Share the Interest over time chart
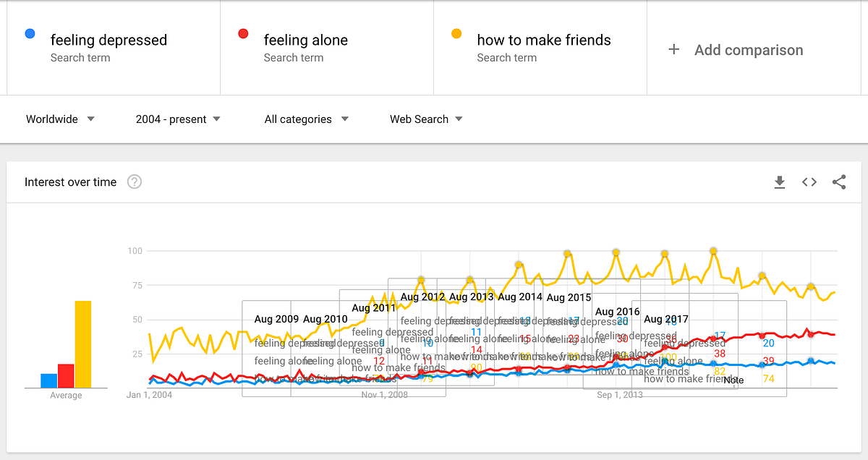The width and height of the screenshot is (868, 460). (x=839, y=182)
